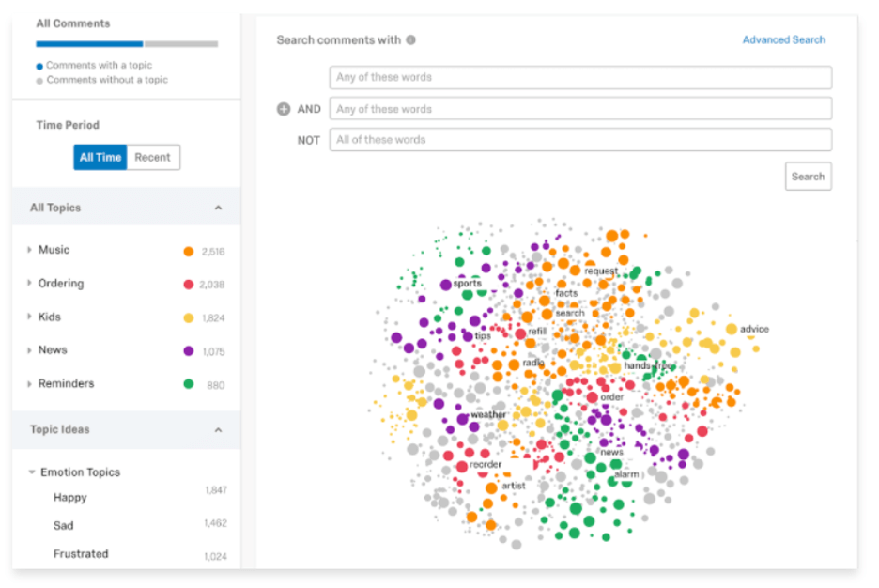Viewport: 879px width, 588px height.
Task: Expand the Ordering topic
Action: (x=25, y=283)
